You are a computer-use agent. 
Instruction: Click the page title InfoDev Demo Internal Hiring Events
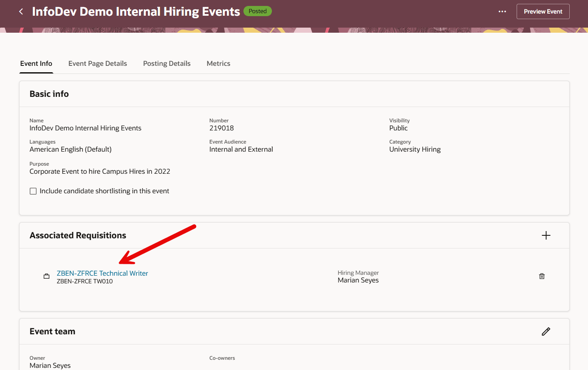click(136, 11)
